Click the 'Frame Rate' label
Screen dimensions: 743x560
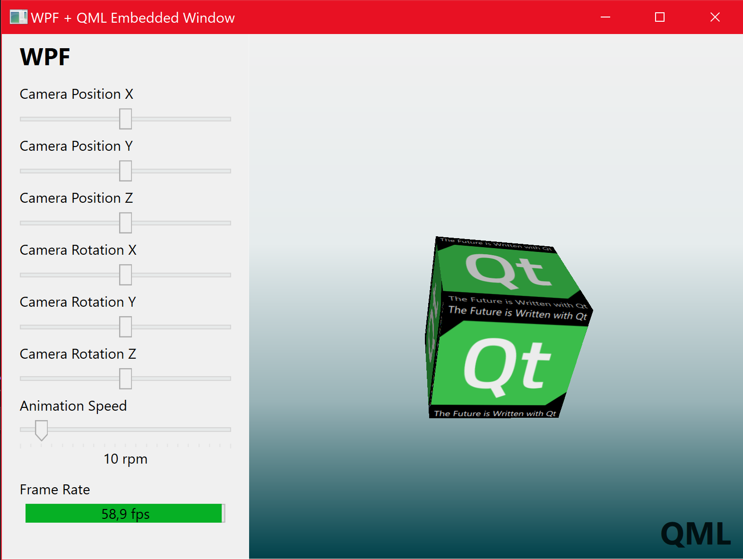[55, 490]
